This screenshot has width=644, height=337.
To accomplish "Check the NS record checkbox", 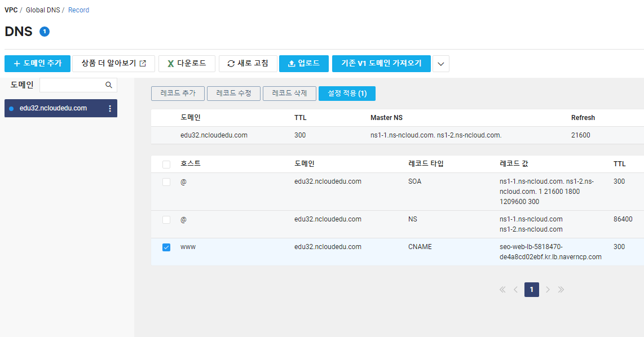I will (x=166, y=220).
